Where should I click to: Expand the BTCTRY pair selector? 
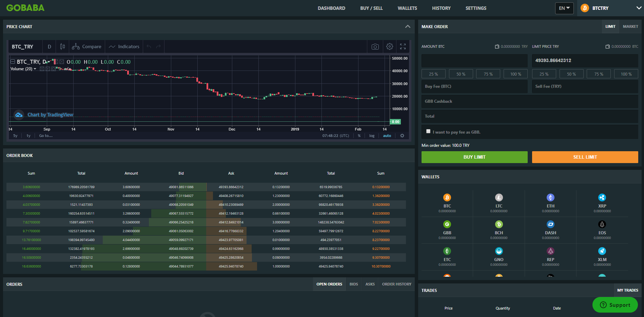[x=610, y=8]
